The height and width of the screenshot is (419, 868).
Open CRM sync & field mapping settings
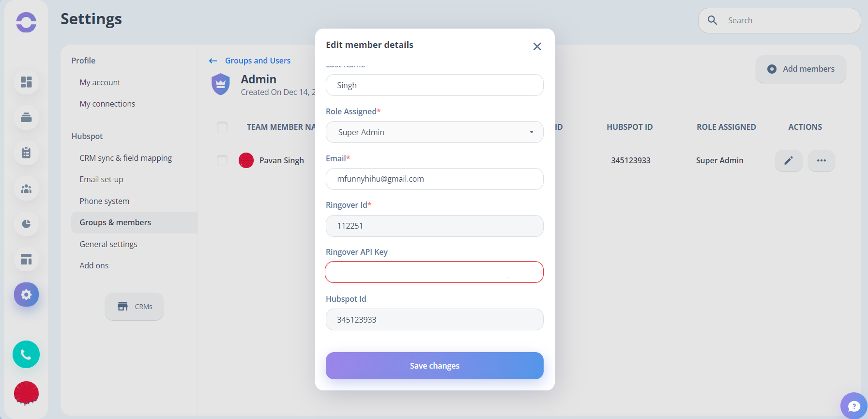coord(126,158)
